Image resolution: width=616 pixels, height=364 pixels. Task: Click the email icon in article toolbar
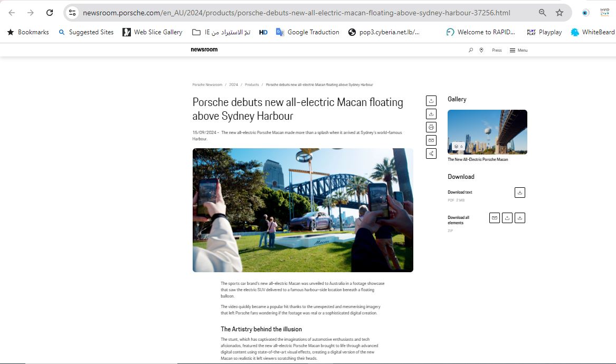pyautogui.click(x=431, y=140)
